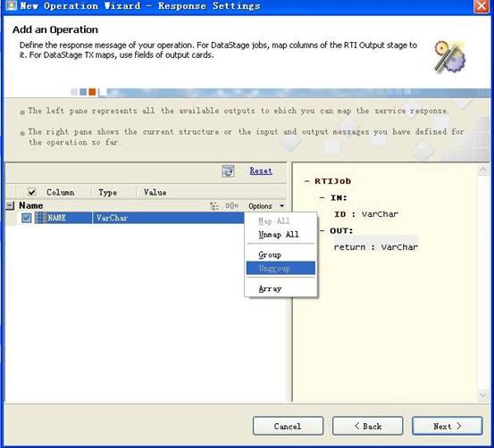Collapse the OUT: node

(x=322, y=231)
